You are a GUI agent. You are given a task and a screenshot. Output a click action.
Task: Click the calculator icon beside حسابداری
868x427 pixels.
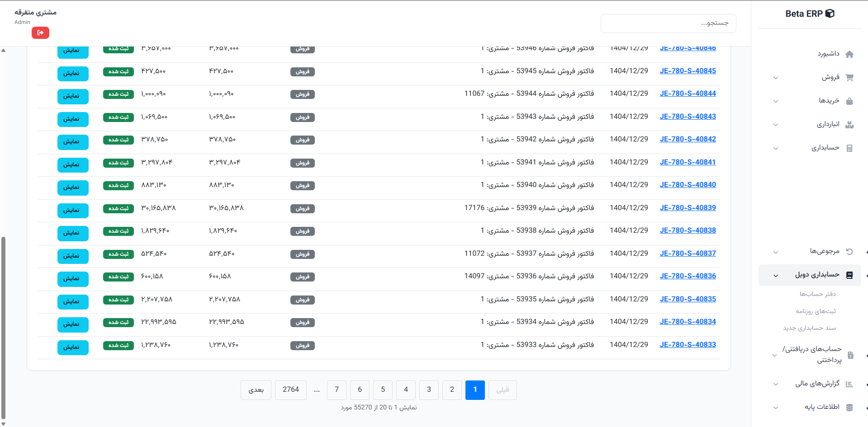(x=849, y=148)
